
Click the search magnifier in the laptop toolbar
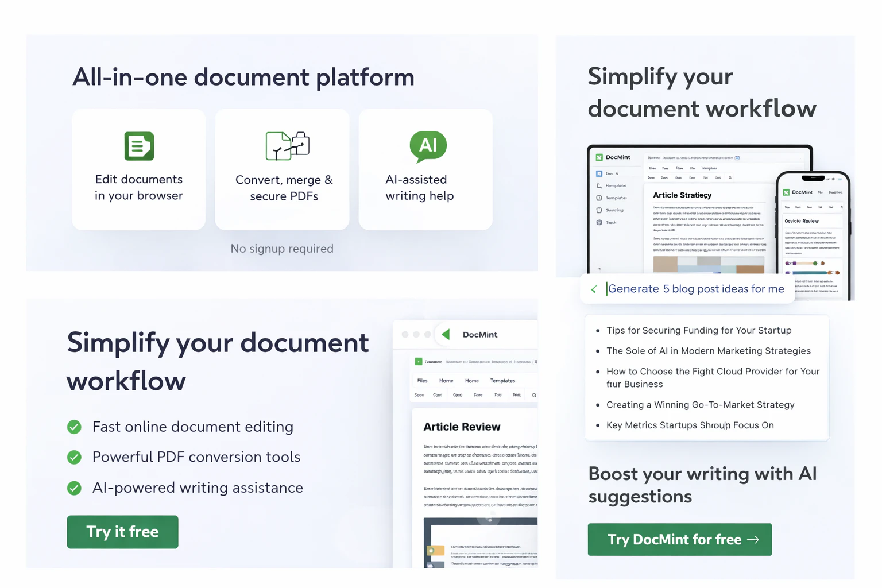click(x=730, y=177)
